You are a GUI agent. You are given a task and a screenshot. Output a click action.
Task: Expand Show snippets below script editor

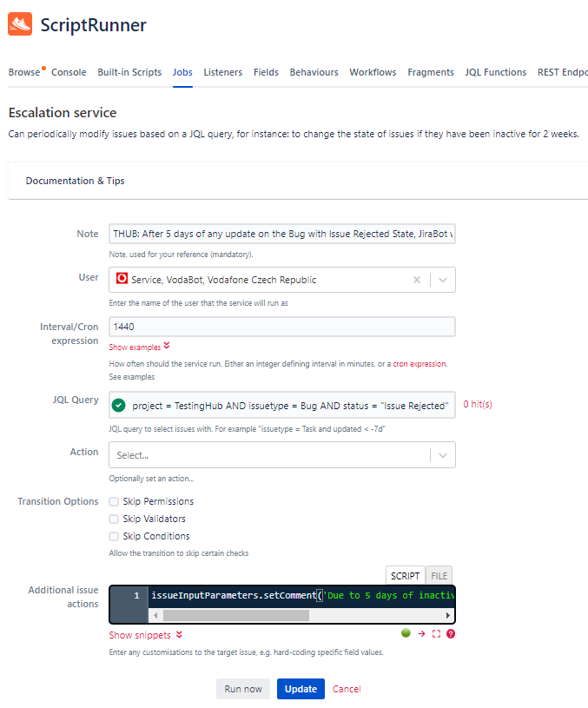point(145,635)
